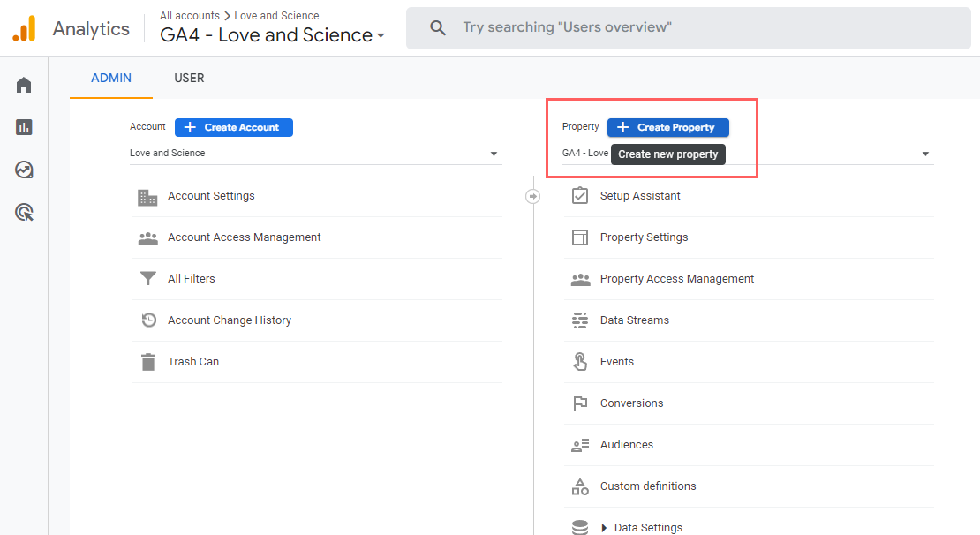Click the Analytics title text

91,29
